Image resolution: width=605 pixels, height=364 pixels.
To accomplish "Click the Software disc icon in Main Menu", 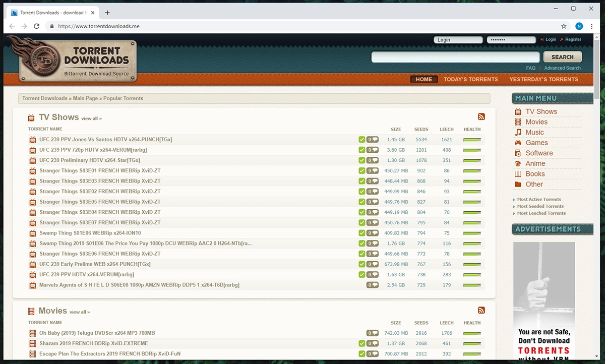I will 518,153.
